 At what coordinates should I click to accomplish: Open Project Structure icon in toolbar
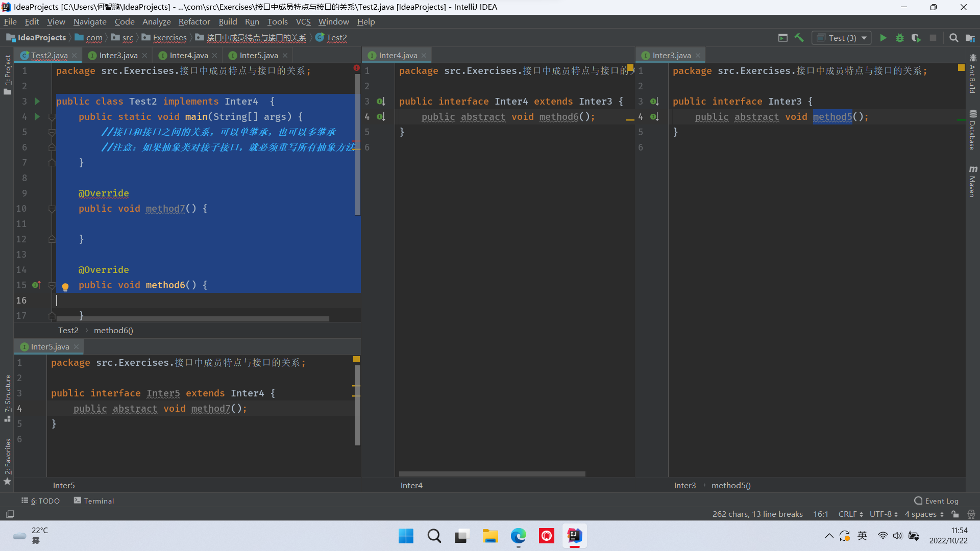click(x=970, y=38)
